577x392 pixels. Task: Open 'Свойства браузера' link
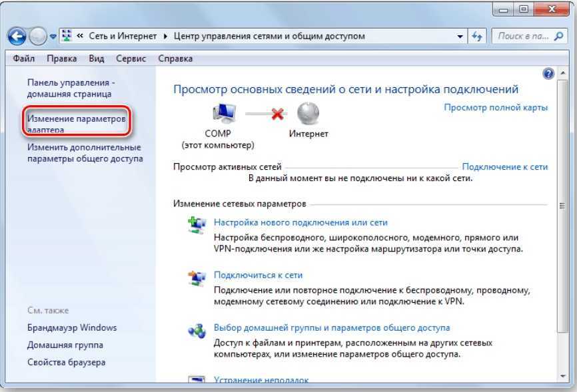(66, 362)
